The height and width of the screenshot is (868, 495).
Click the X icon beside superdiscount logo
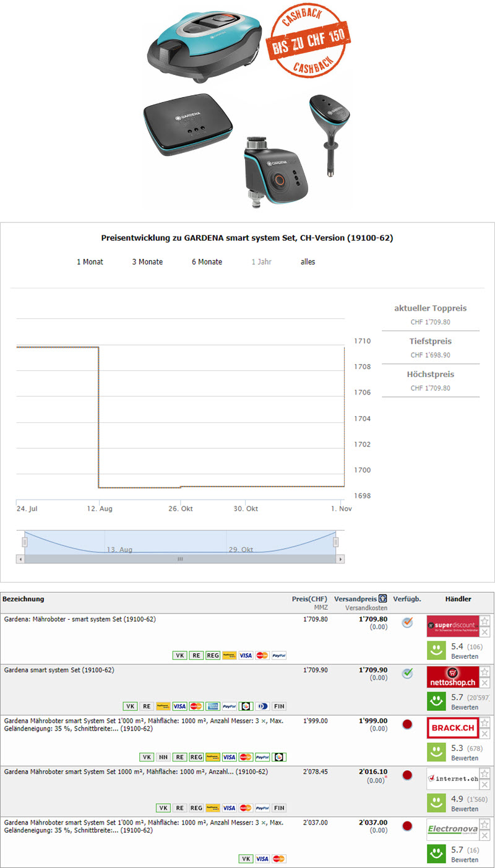point(485,632)
